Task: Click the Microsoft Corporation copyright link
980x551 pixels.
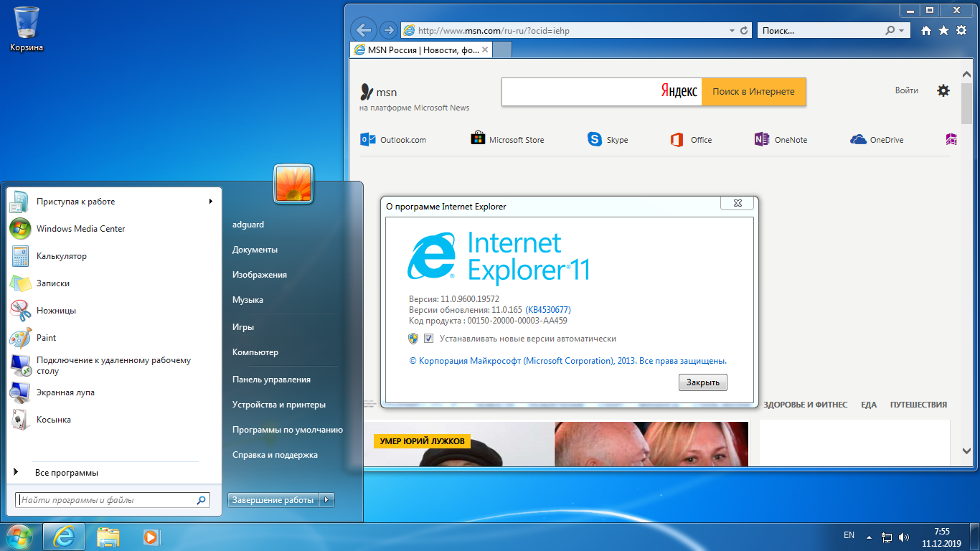Action: (x=567, y=361)
